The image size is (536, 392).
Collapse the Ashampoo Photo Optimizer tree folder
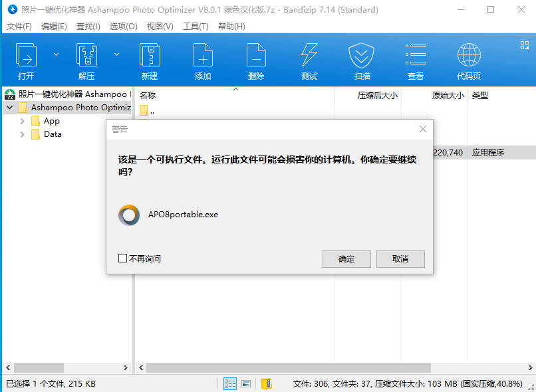click(10, 108)
